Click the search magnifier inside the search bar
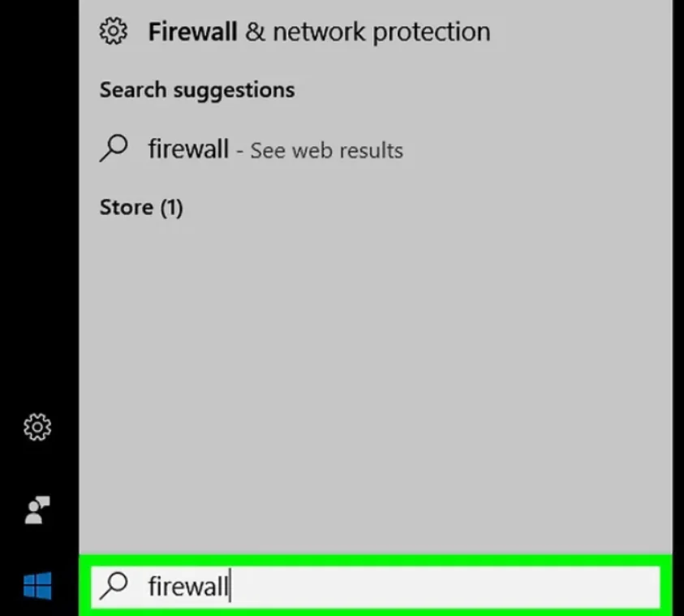Viewport: 684px width, 616px height. tap(114, 586)
